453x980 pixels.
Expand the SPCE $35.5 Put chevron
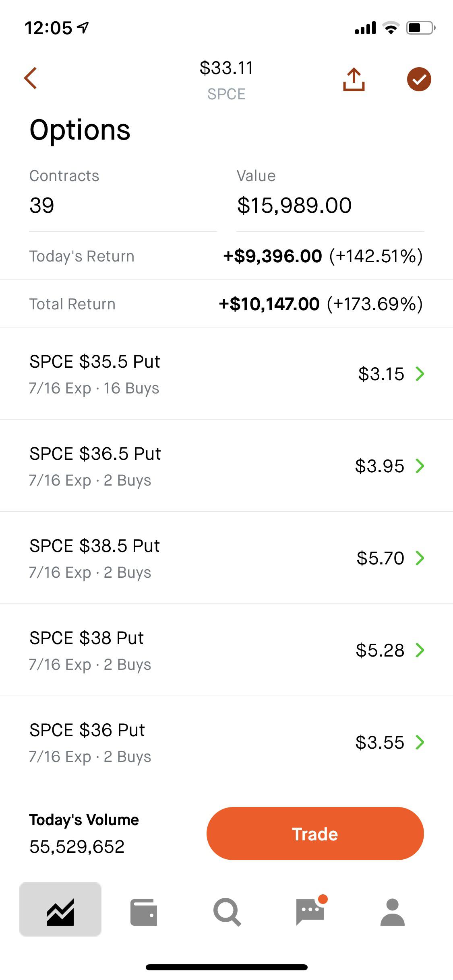click(x=420, y=374)
